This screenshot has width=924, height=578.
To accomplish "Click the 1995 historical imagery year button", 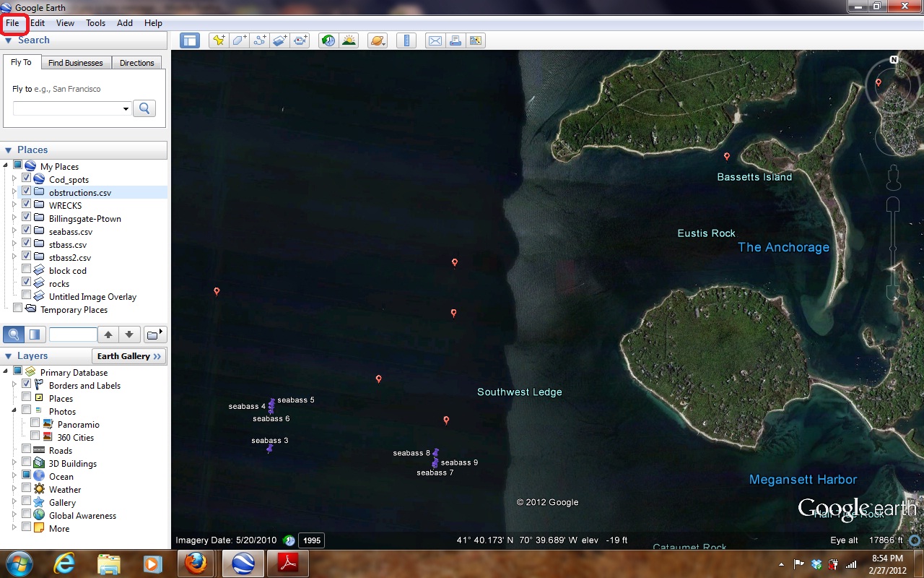I will (311, 540).
